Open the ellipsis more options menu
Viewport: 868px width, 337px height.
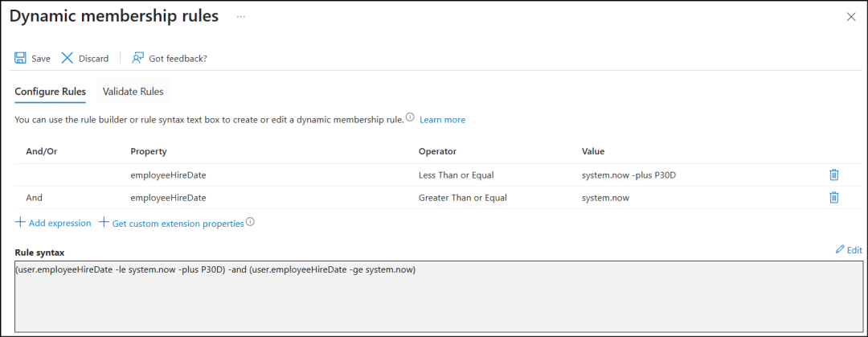(x=240, y=17)
